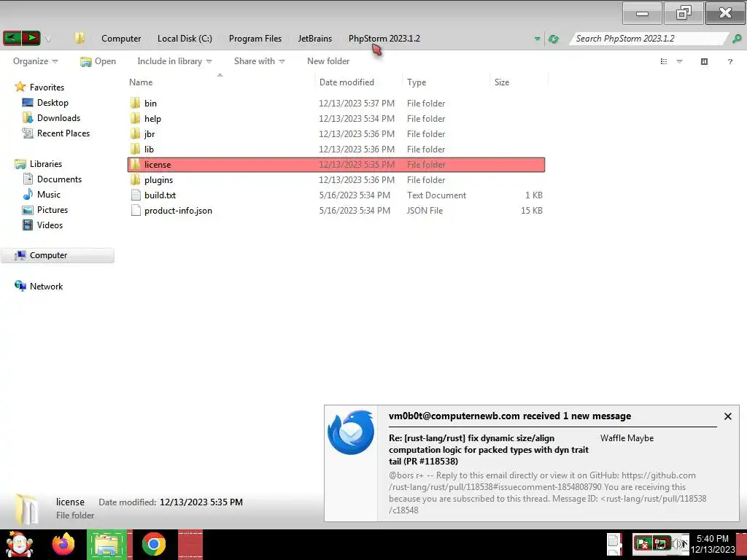This screenshot has width=747, height=560.
Task: Click the product-info.json file icon
Action: (136, 211)
